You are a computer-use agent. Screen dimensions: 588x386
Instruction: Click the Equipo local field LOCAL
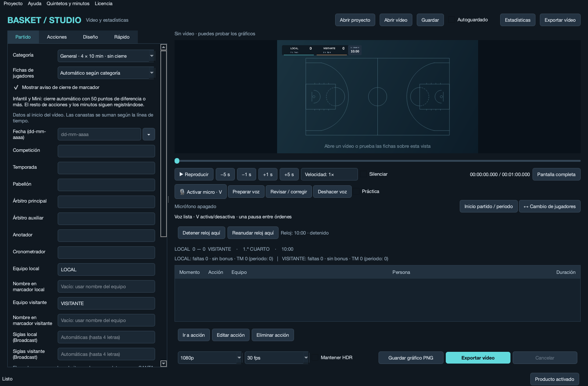pos(106,269)
